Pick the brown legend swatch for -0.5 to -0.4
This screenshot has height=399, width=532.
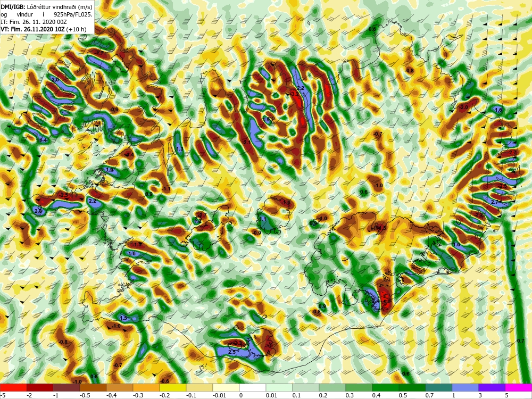click(x=93, y=387)
